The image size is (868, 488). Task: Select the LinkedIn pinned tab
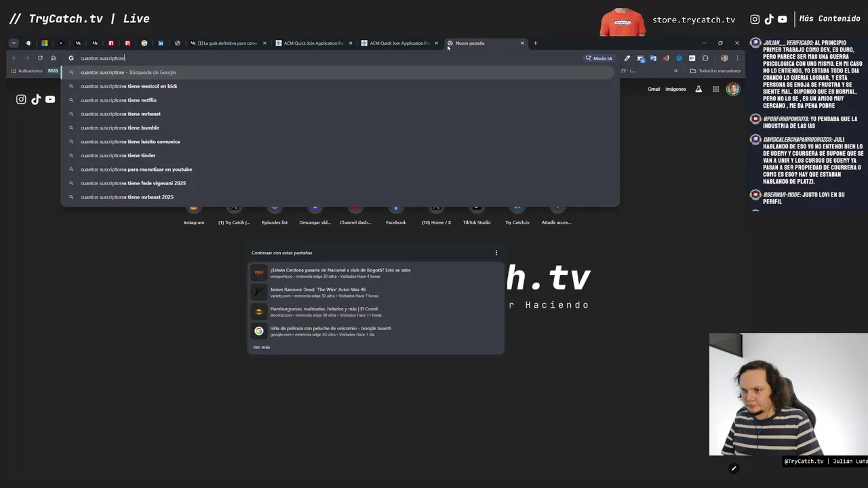point(161,43)
